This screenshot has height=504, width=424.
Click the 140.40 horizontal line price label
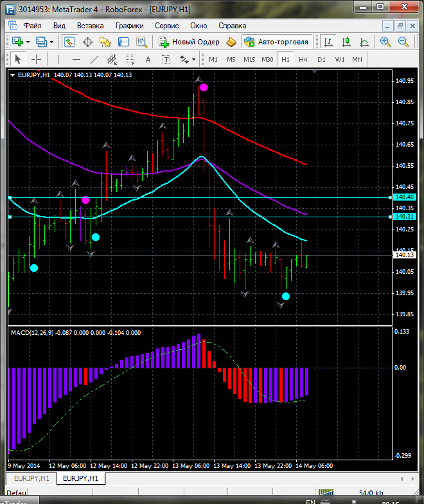click(x=405, y=197)
